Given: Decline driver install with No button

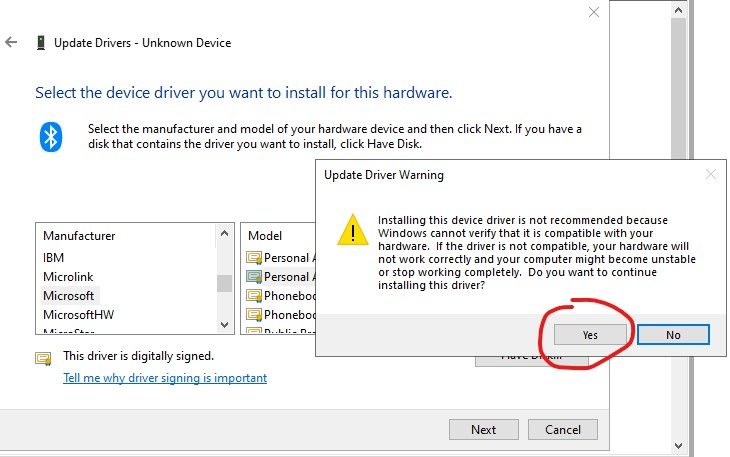Looking at the screenshot, I should pos(673,335).
